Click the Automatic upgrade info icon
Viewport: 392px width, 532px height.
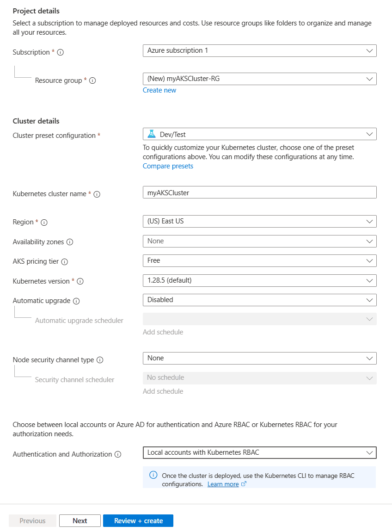(77, 301)
